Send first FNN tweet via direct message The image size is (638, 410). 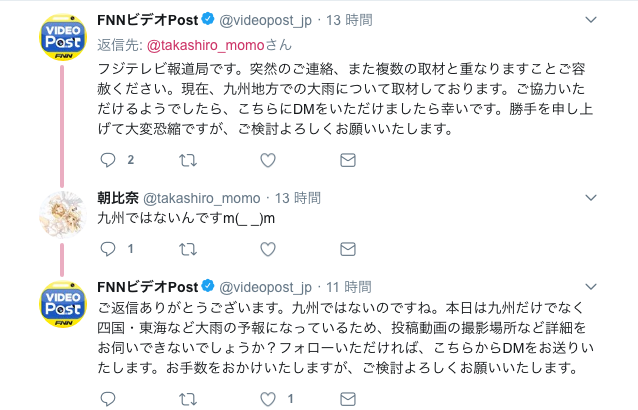pyautogui.click(x=347, y=160)
